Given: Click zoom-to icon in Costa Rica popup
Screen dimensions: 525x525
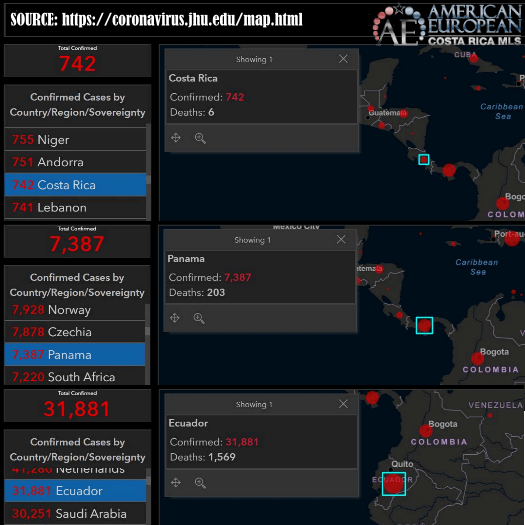Looking at the screenshot, I should tap(200, 138).
